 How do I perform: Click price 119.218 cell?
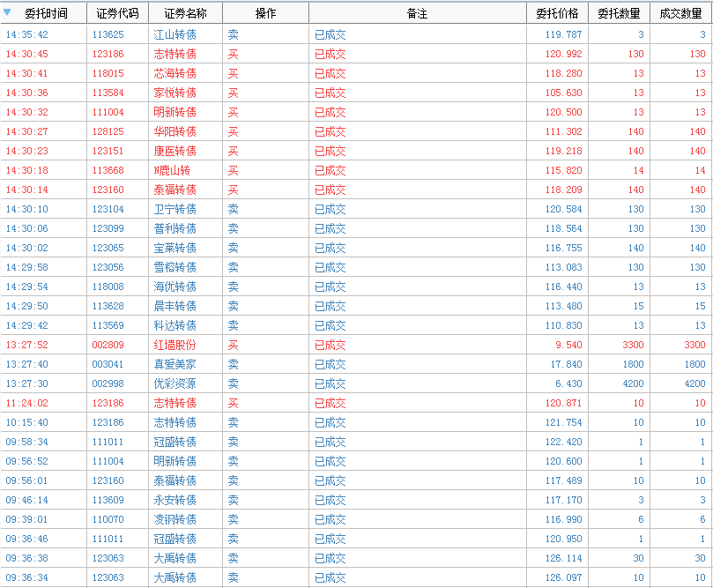(563, 151)
